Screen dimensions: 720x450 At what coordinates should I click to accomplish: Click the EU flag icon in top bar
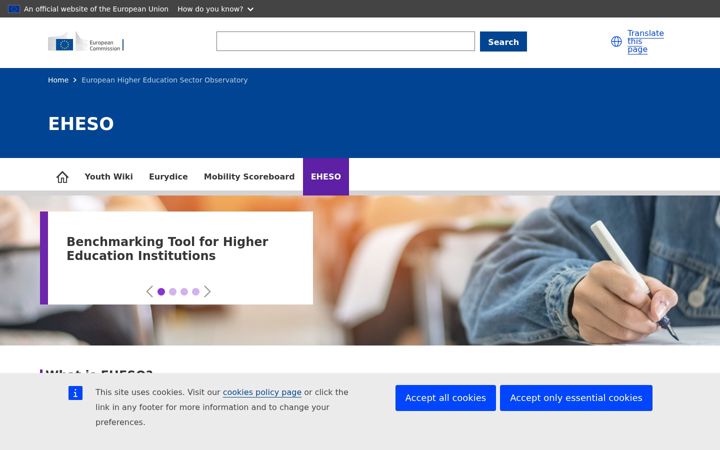[x=14, y=9]
